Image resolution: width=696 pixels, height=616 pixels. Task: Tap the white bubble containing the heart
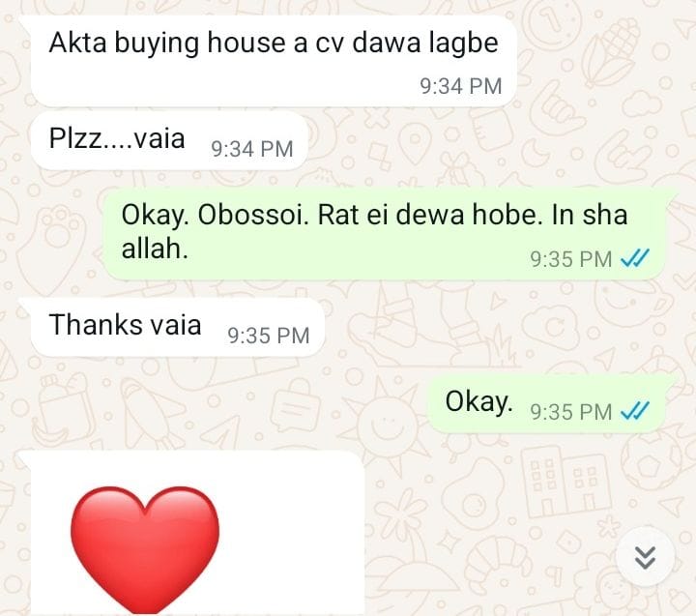[197, 533]
